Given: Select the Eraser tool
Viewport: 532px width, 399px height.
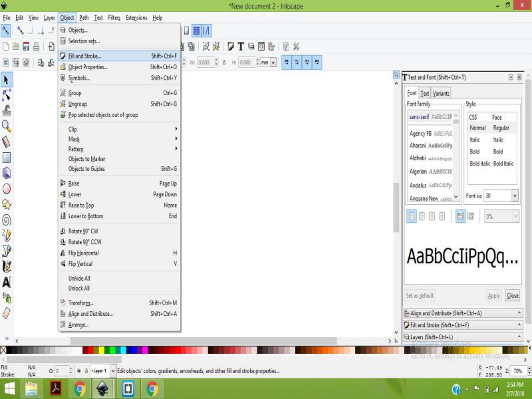Looking at the screenshot, I should coord(6,313).
